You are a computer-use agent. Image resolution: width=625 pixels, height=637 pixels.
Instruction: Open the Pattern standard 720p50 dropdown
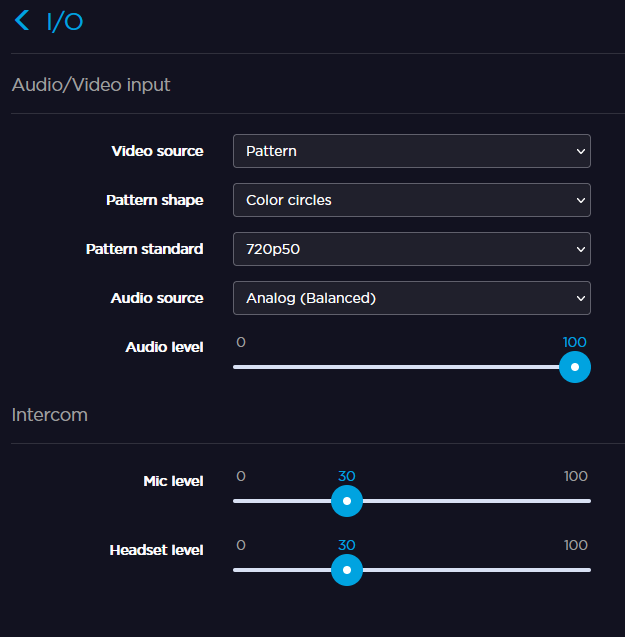(x=411, y=249)
